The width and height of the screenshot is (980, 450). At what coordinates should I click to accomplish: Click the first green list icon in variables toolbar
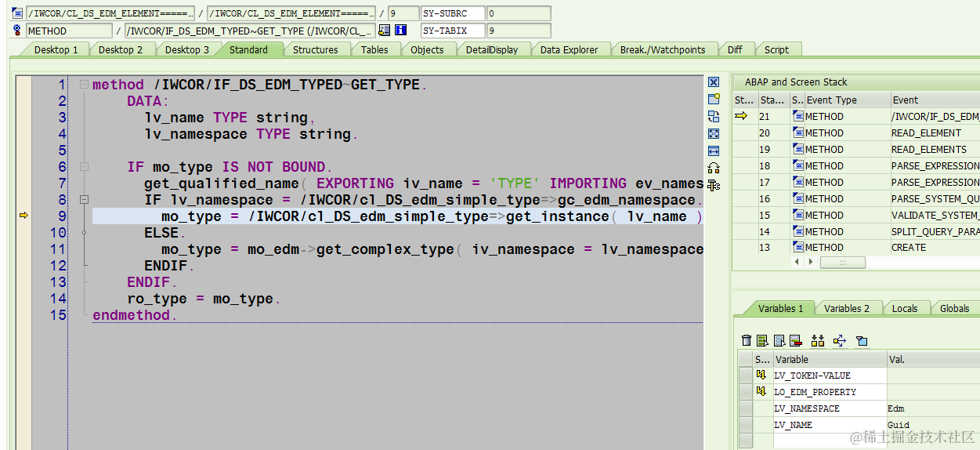[762, 340]
